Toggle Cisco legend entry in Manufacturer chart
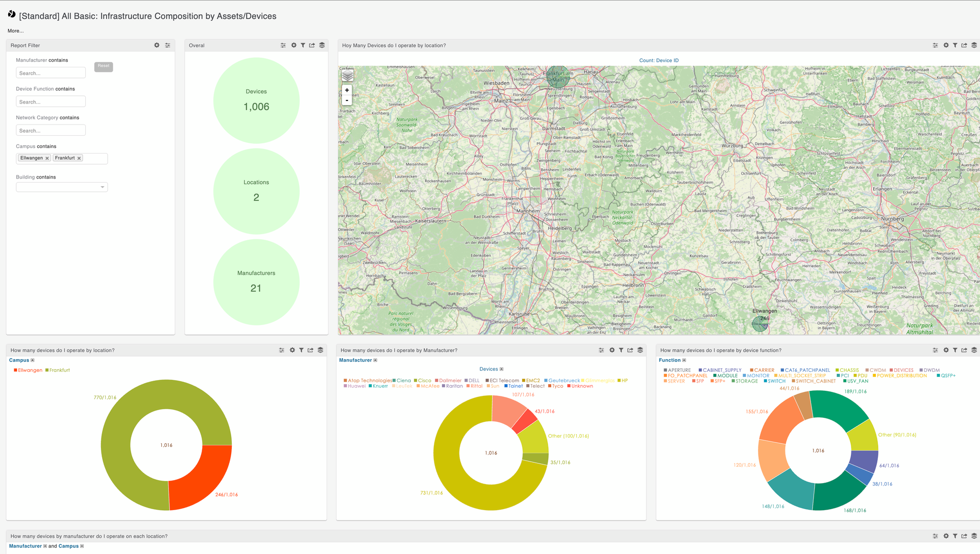 click(x=424, y=381)
